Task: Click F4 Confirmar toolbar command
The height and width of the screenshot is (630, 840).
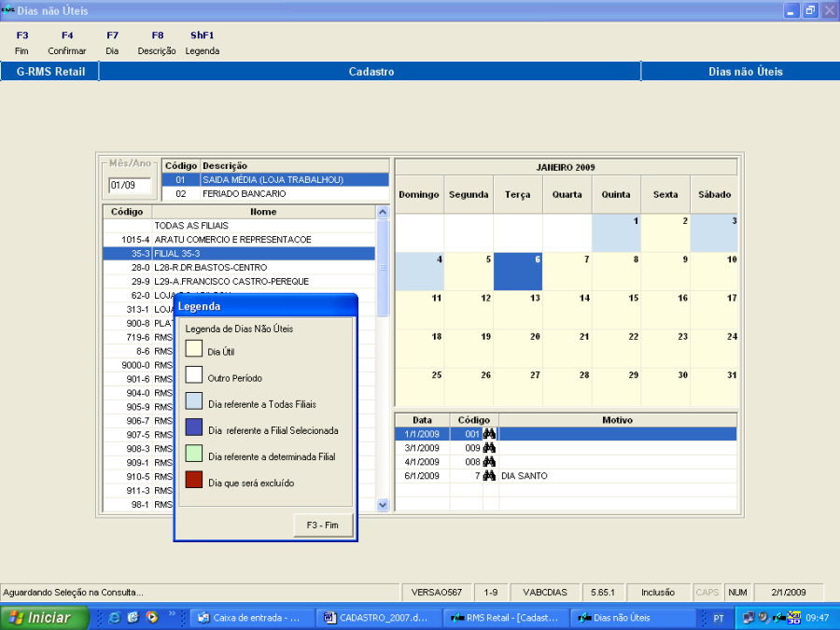Action: coord(67,43)
